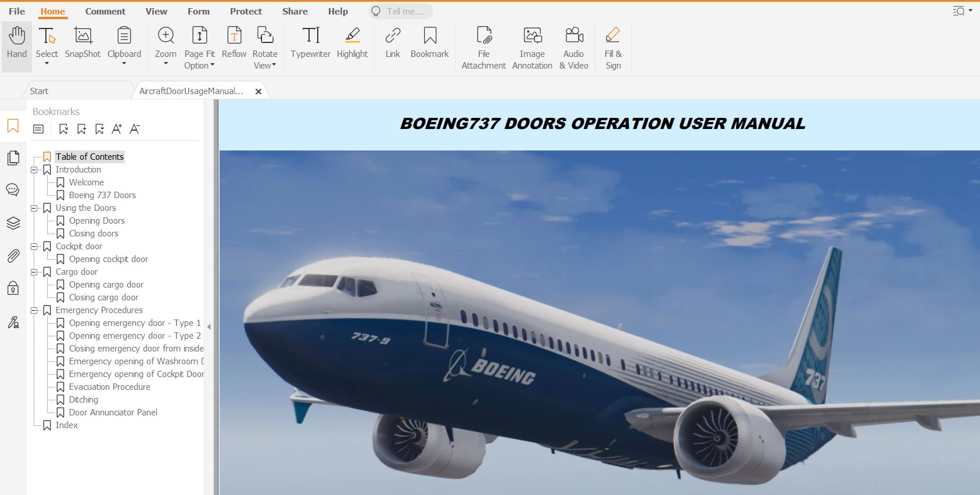
Task: Collapse the Cockpit door node
Action: pyautogui.click(x=34, y=246)
